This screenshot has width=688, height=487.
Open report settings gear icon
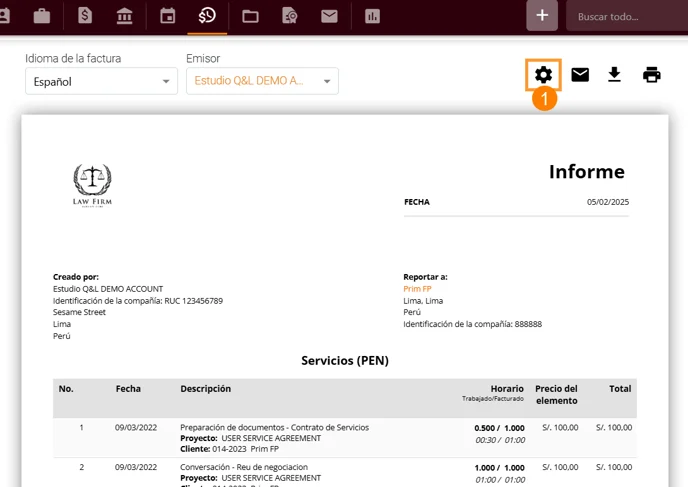click(x=543, y=75)
